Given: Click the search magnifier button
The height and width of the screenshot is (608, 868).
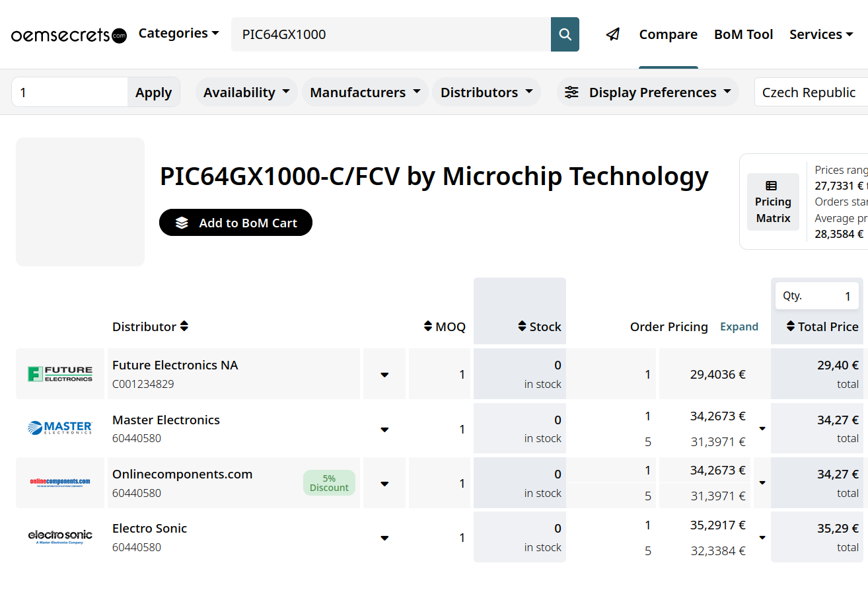Looking at the screenshot, I should (x=565, y=34).
